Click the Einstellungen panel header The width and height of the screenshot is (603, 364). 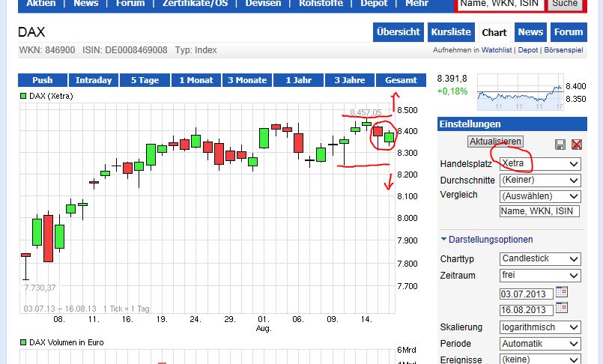click(x=512, y=124)
